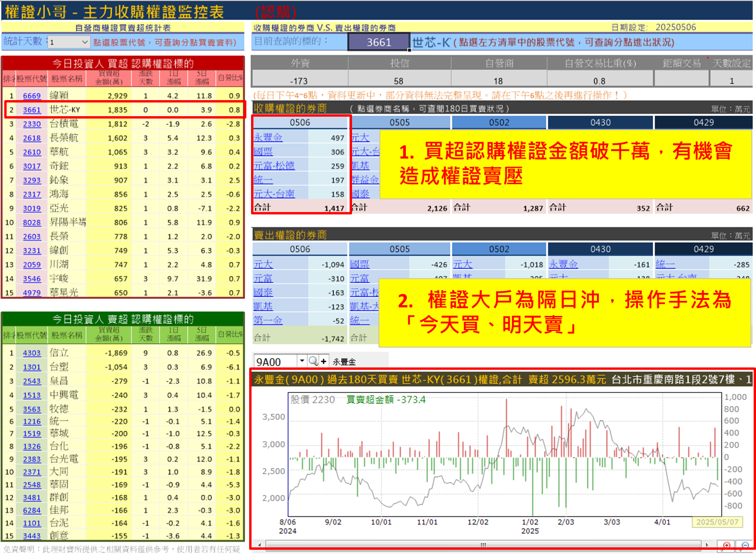Zoom out the chart with the blue minus icon
This screenshot has height=554, width=756.
(x=745, y=545)
